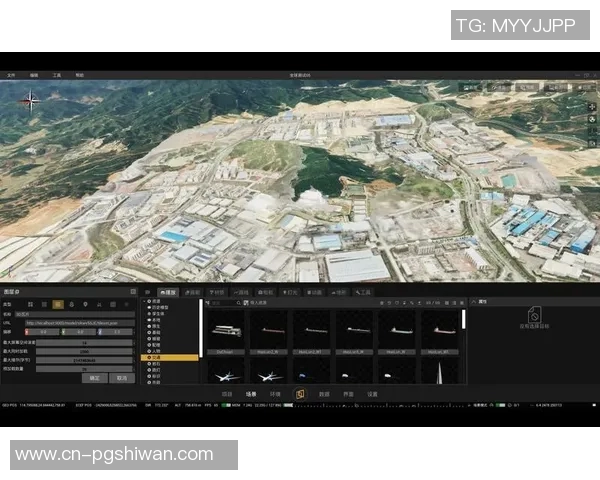The height and width of the screenshot is (480, 600).
Task: Click the green Y offset field
Action: point(78,332)
